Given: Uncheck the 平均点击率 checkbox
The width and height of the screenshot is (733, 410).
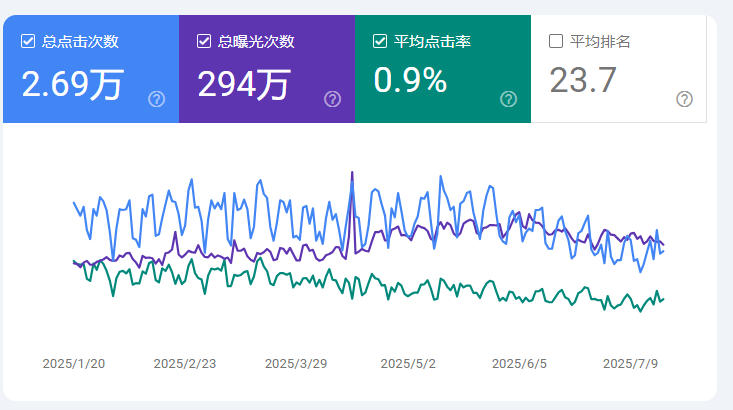Looking at the screenshot, I should 380,41.
